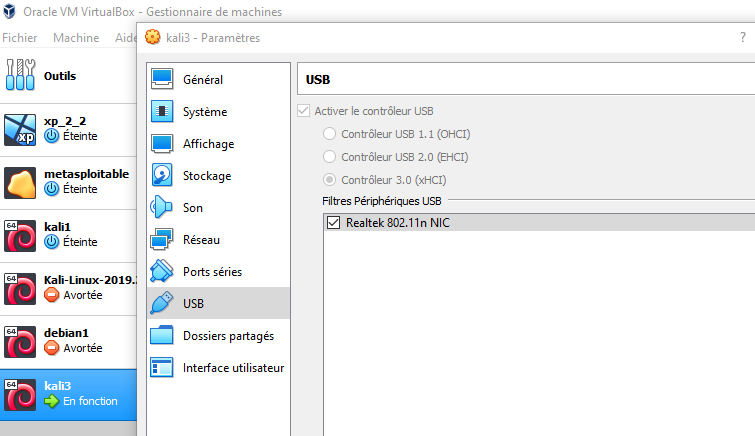Select the Réseau network icon
Viewport: 755px width, 436px height.
click(161, 239)
